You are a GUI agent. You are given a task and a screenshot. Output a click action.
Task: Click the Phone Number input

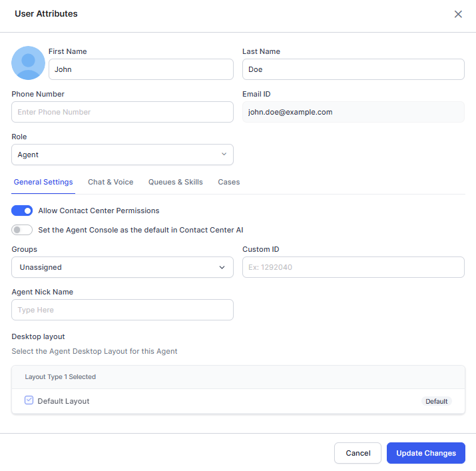(x=122, y=112)
